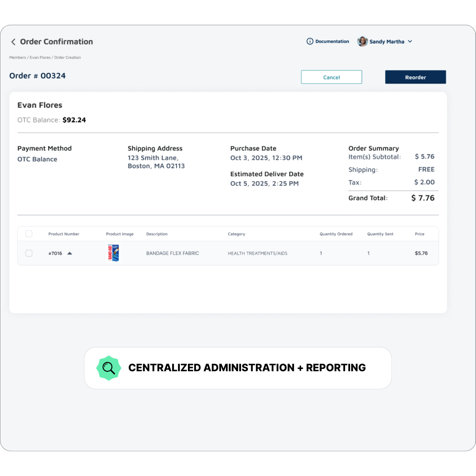This screenshot has height=476, width=476.
Task: Click the HEALTH TREATMENTS/AIDS category label
Action: pyautogui.click(x=257, y=253)
